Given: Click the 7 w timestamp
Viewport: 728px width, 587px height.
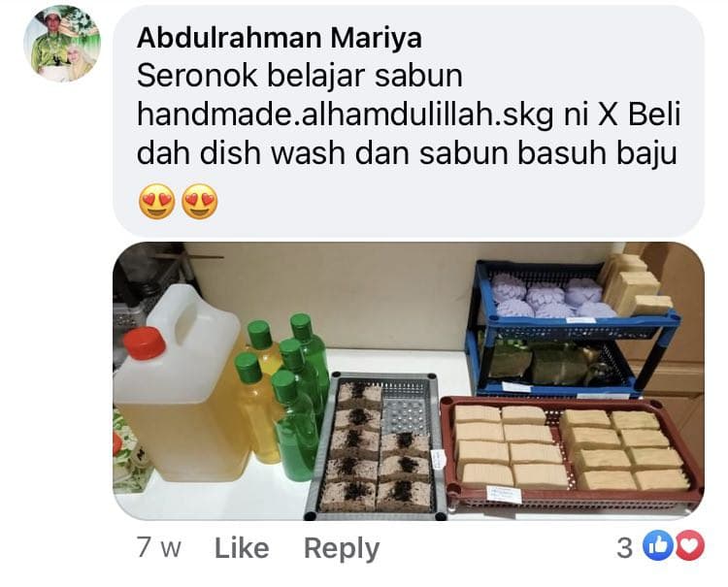Looking at the screenshot, I should [159, 547].
